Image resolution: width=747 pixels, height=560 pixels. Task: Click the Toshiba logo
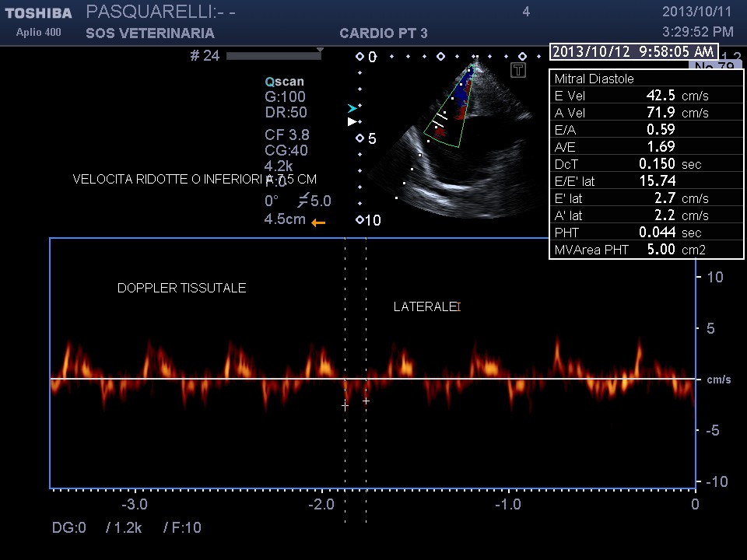coord(38,13)
